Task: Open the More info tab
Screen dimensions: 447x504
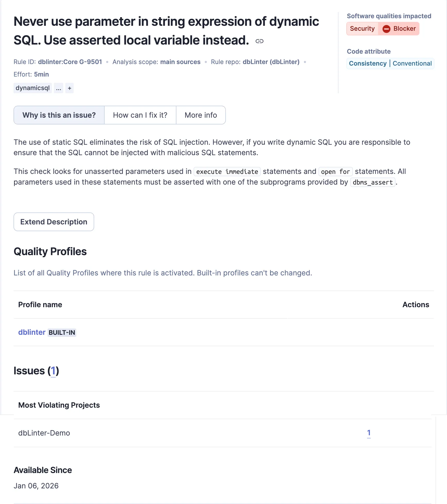Action: (x=201, y=115)
